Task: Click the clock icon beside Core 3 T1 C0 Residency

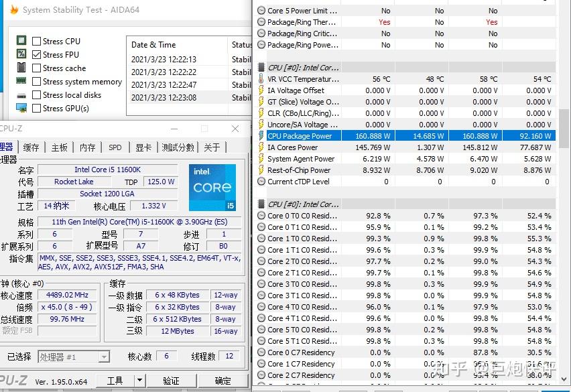Action: coord(261,296)
